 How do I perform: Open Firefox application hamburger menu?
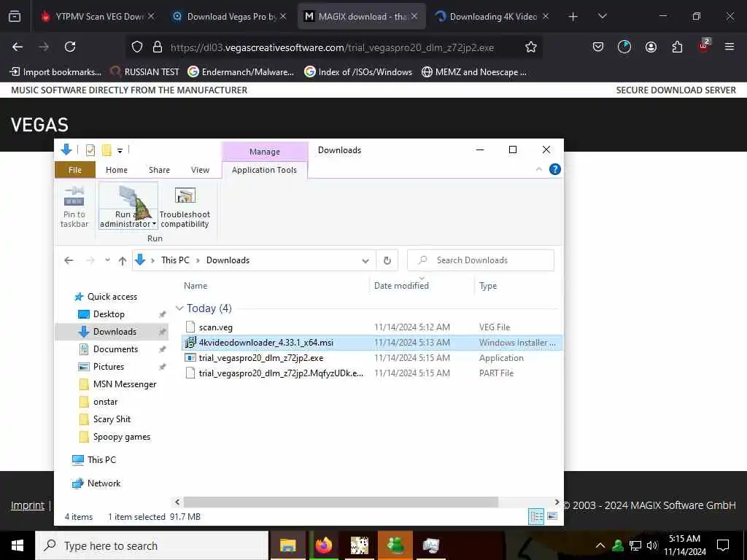pyautogui.click(x=729, y=47)
